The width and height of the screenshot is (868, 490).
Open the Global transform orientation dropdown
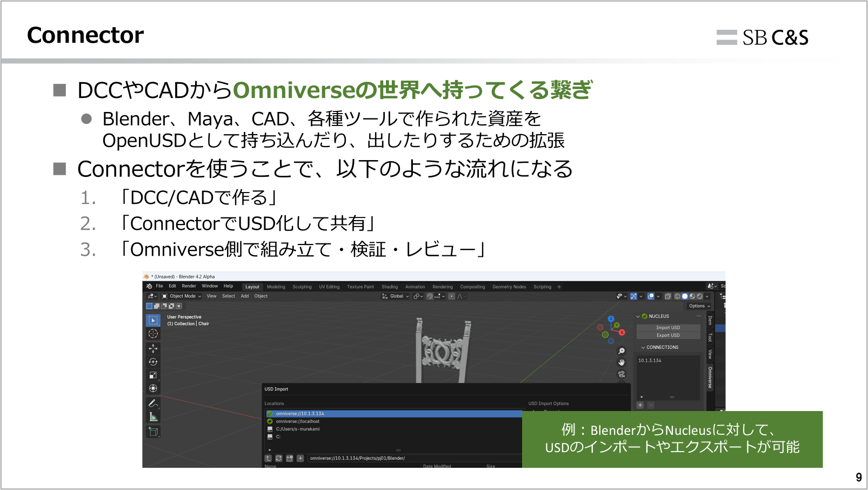[x=396, y=296]
